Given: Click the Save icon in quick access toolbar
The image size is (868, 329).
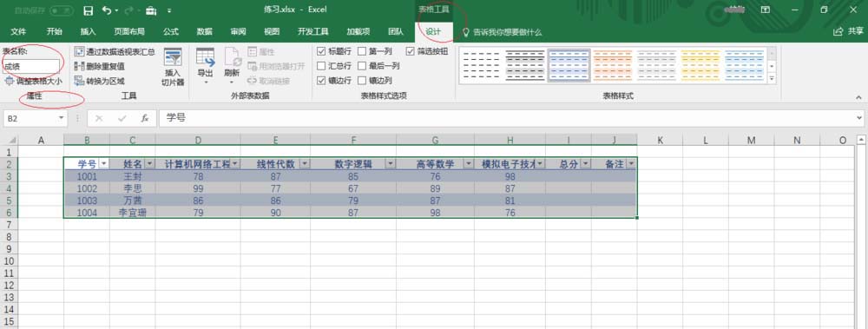Looking at the screenshot, I should coord(88,10).
